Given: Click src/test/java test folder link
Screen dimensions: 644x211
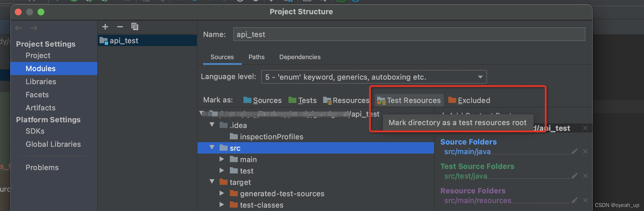Looking at the screenshot, I should [x=466, y=176].
